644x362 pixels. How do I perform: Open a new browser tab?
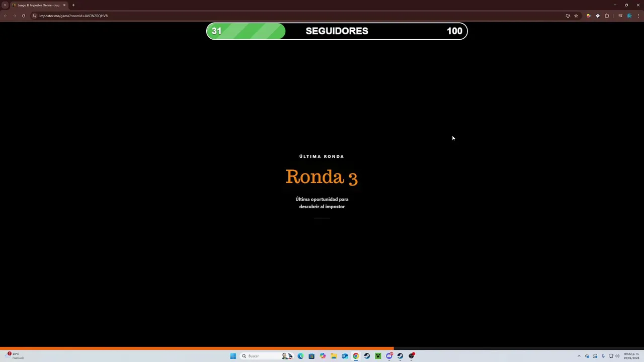coord(73,5)
